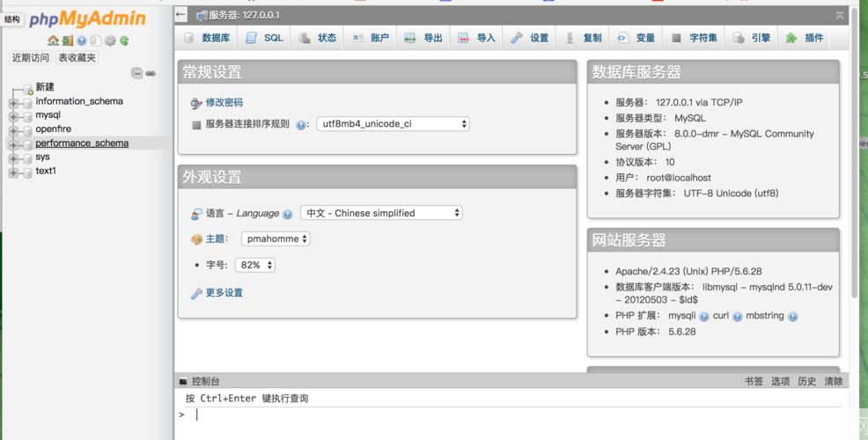This screenshot has height=440, width=868.
Task: Click the documentation page icon in sidebar
Action: (x=96, y=40)
